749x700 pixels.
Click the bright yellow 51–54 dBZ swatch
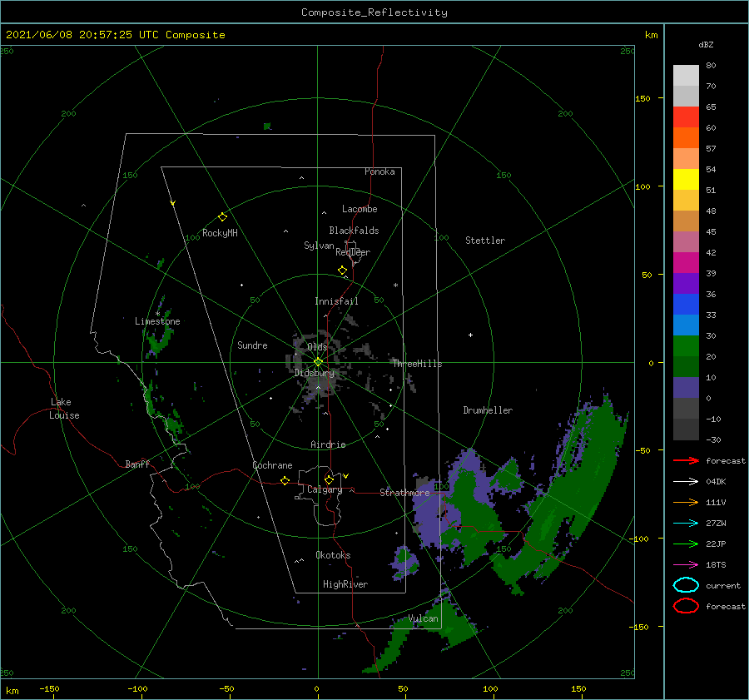click(686, 180)
